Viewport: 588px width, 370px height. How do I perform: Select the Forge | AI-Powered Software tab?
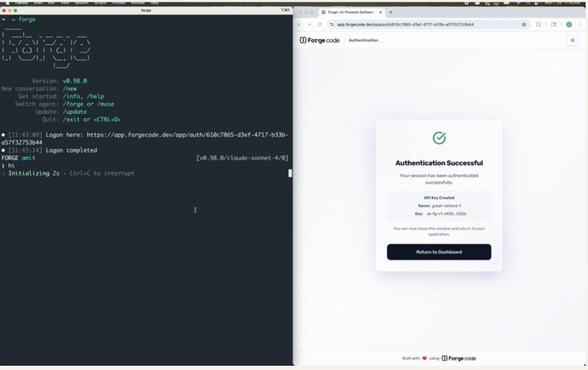click(351, 12)
